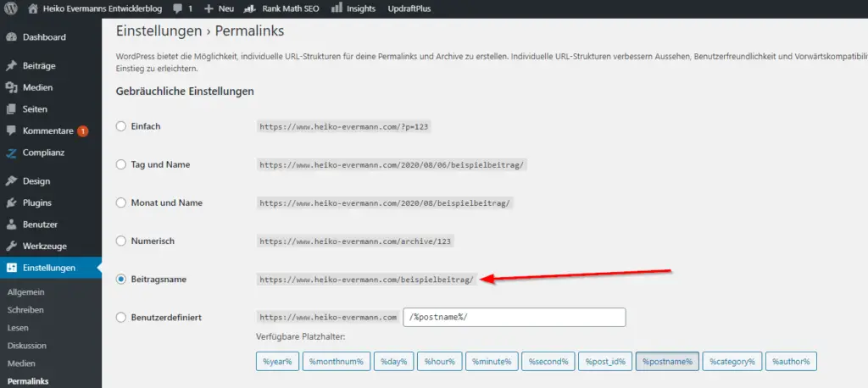Click the Plugins plug icon

click(x=12, y=202)
